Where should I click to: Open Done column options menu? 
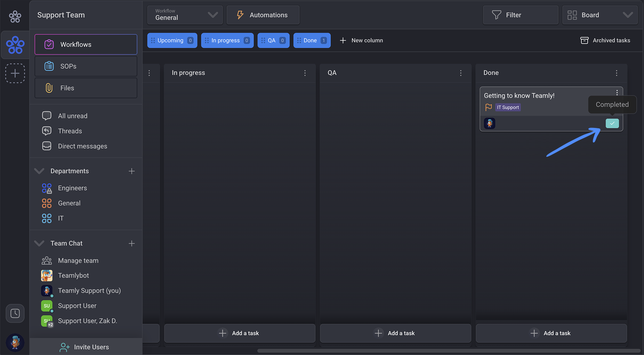(617, 73)
